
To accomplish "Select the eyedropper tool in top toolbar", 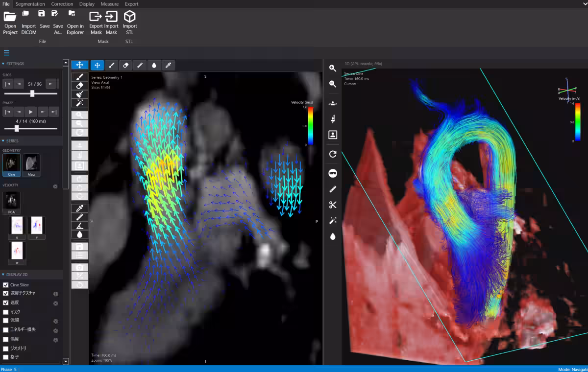I will coord(168,65).
